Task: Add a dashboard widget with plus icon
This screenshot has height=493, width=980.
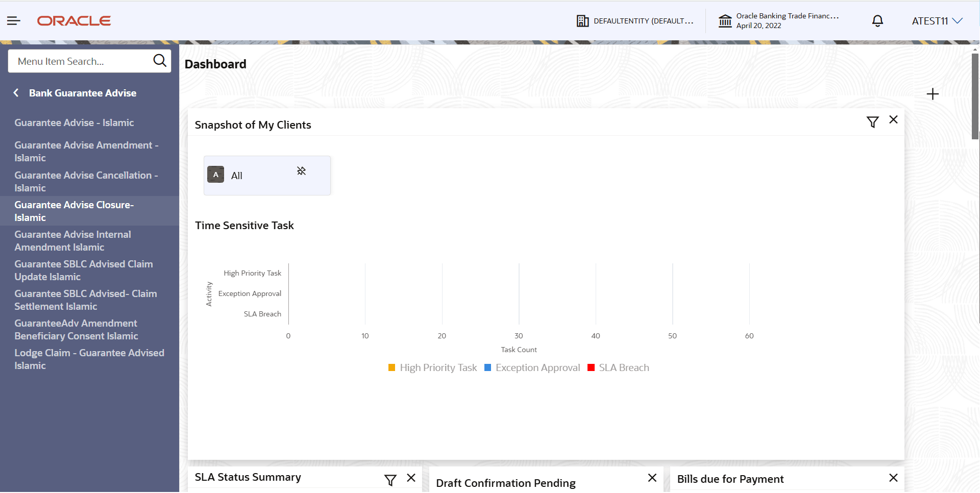Action: [x=933, y=94]
